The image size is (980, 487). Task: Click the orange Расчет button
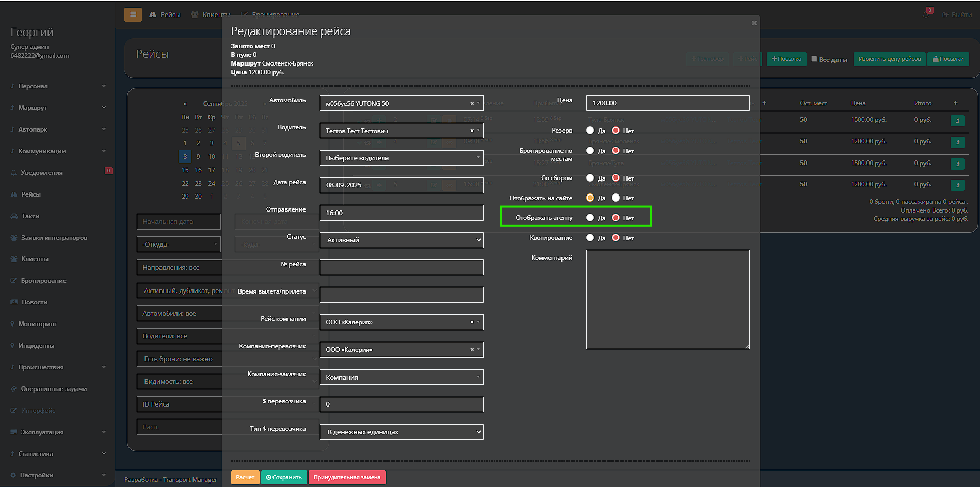[x=245, y=477]
